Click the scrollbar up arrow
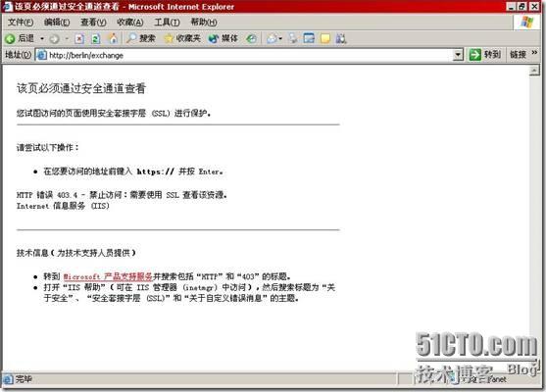 coord(534,71)
